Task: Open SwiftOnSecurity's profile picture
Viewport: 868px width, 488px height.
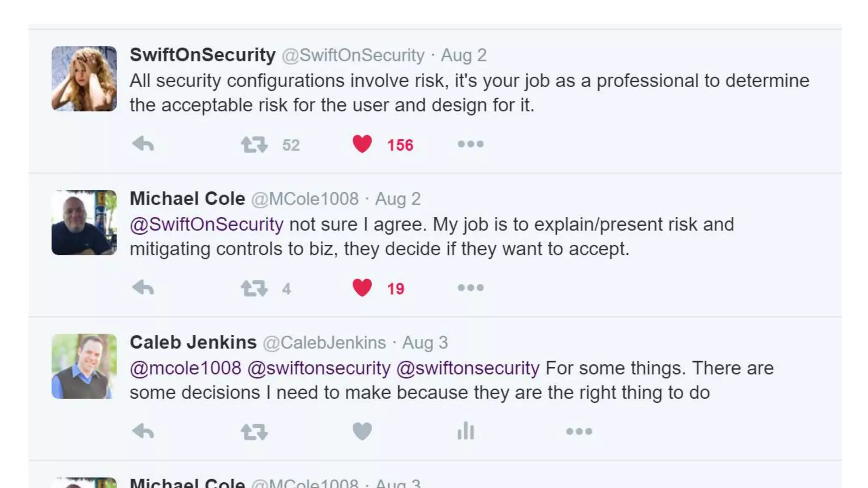Action: (x=84, y=79)
